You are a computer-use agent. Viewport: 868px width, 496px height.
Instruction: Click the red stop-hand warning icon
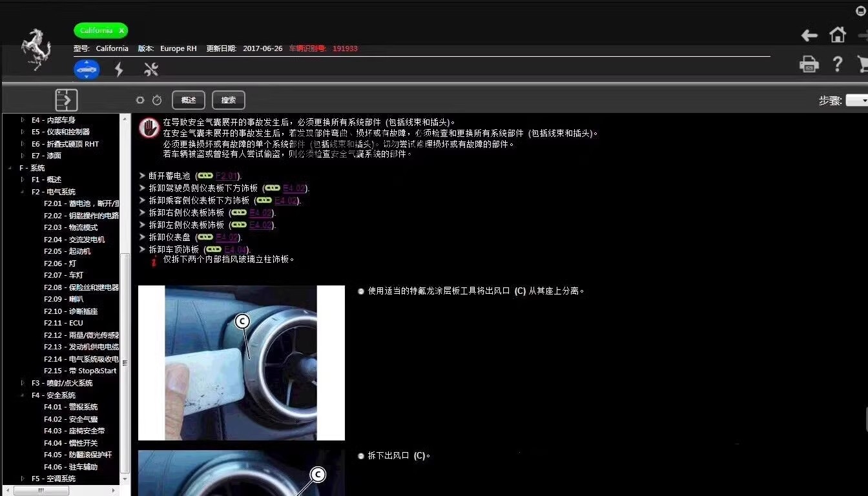point(149,128)
